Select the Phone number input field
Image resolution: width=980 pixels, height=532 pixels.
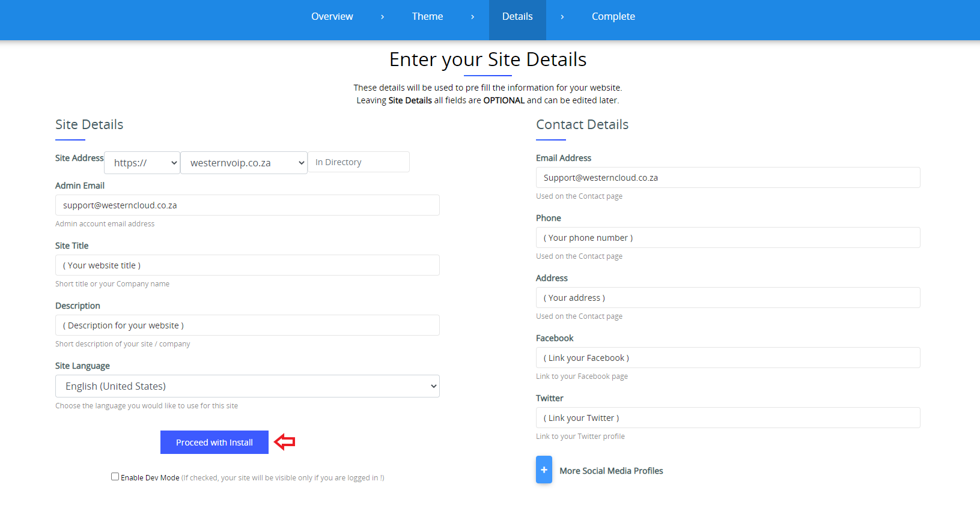click(x=728, y=238)
